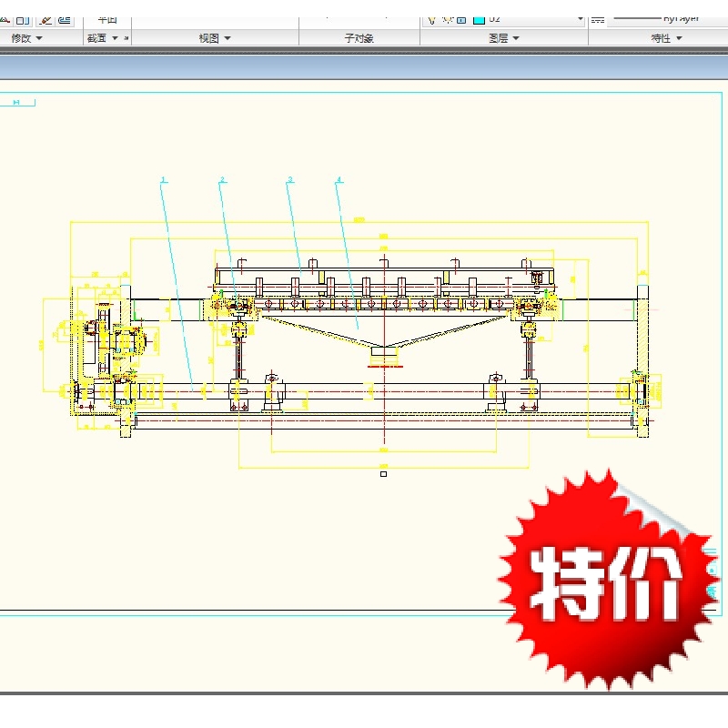Screen dimensions: 728x728
Task: Click the double-rectangle modify tool icon
Action: [x=23, y=20]
